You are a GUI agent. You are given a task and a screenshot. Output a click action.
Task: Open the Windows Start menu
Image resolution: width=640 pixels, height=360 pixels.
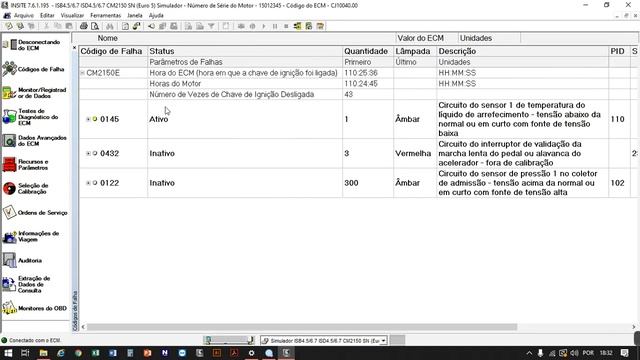[8, 353]
